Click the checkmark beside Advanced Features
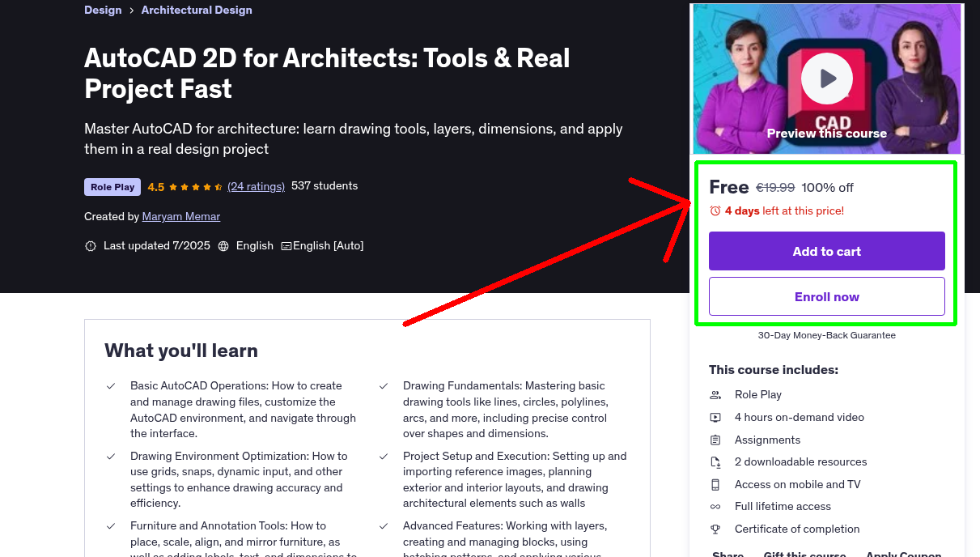The width and height of the screenshot is (980, 557). (x=384, y=526)
